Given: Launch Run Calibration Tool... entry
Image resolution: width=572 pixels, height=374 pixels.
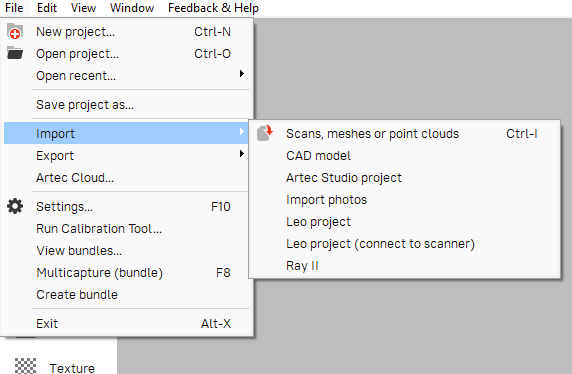Looking at the screenshot, I should pyautogui.click(x=127, y=229).
